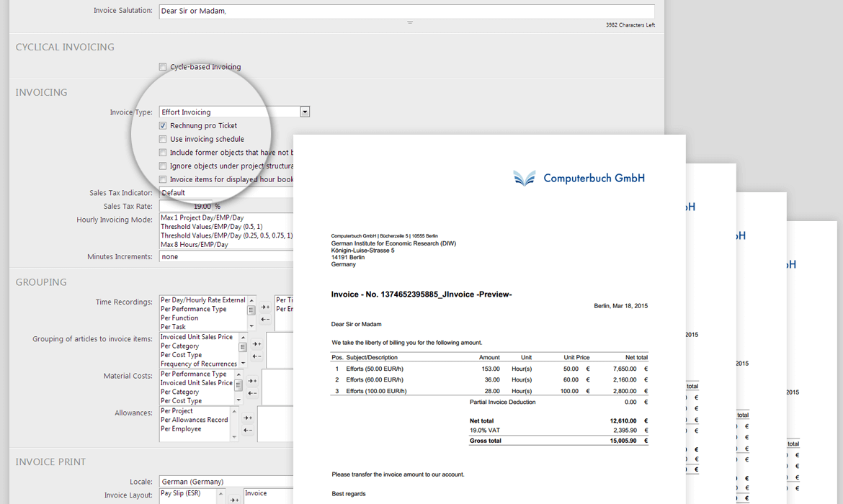Enable Use invoicing schedule checkbox
This screenshot has height=504, width=843.
163,139
